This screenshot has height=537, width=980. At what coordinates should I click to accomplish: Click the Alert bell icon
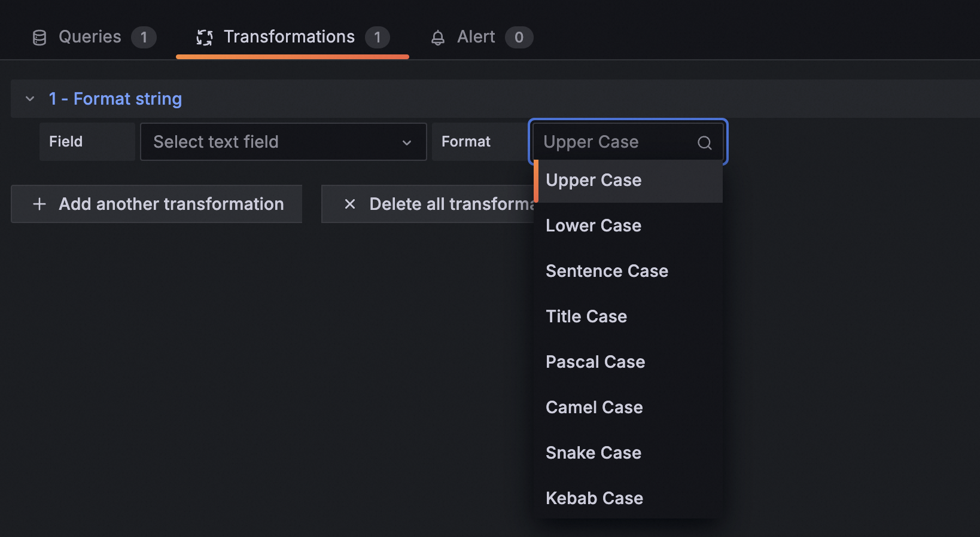point(438,38)
